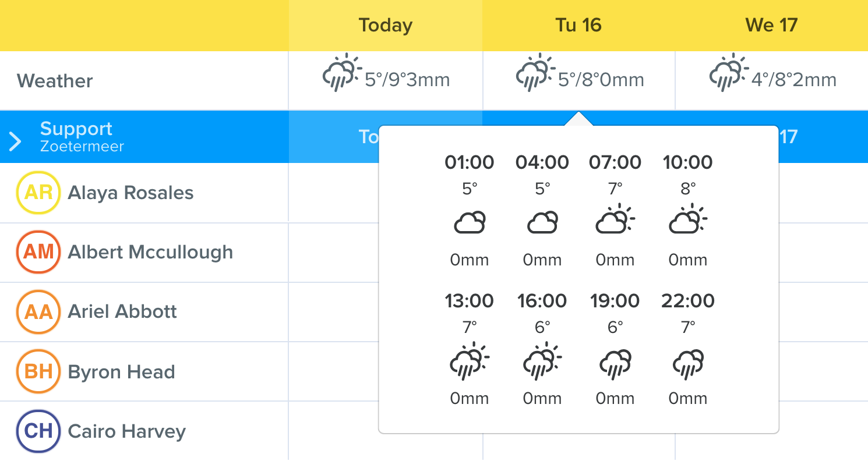Click the BH avatar for Byron Head
Image resolution: width=868 pixels, height=461 pixels.
click(x=38, y=371)
